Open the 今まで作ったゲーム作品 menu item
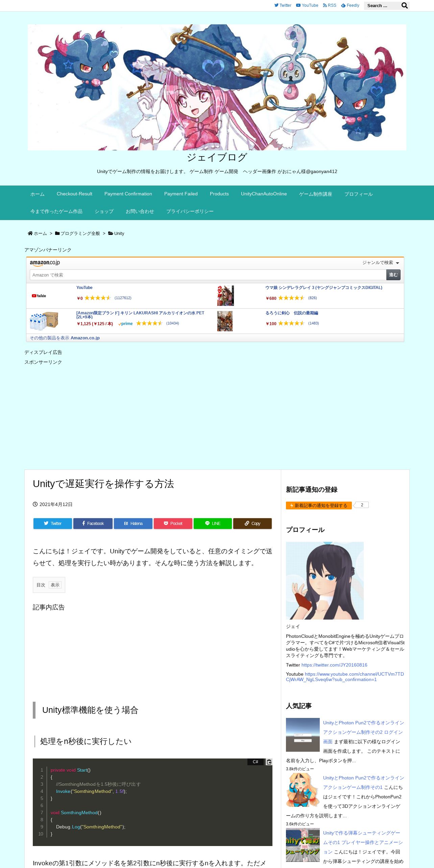Screen dimensions: 434x868 point(56,211)
